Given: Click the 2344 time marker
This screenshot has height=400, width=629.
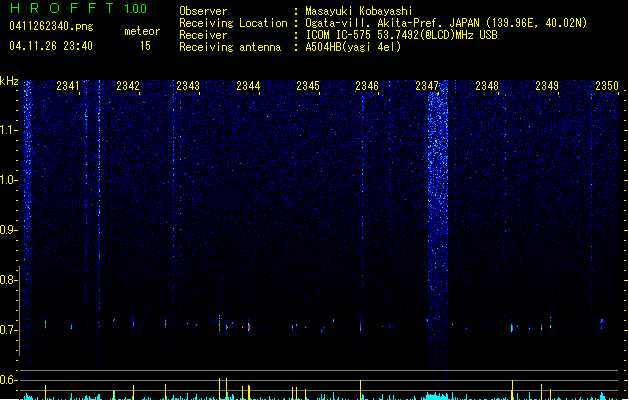Looking at the screenshot, I should [x=248, y=86].
